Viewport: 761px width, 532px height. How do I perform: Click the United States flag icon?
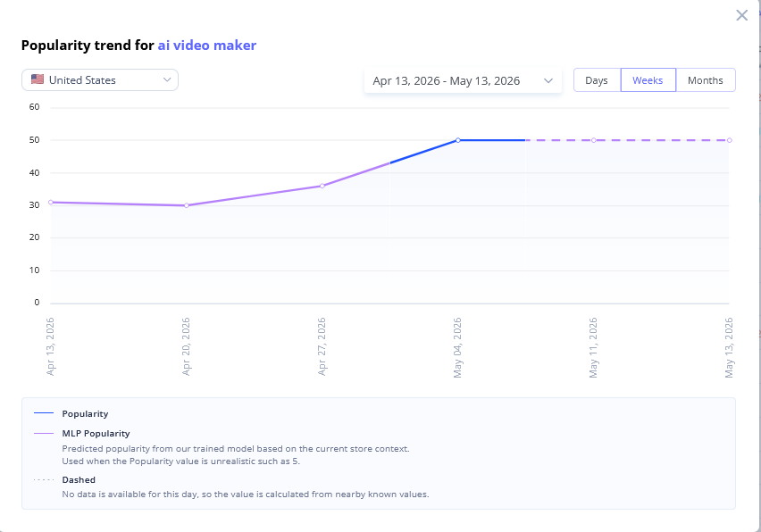[38, 79]
